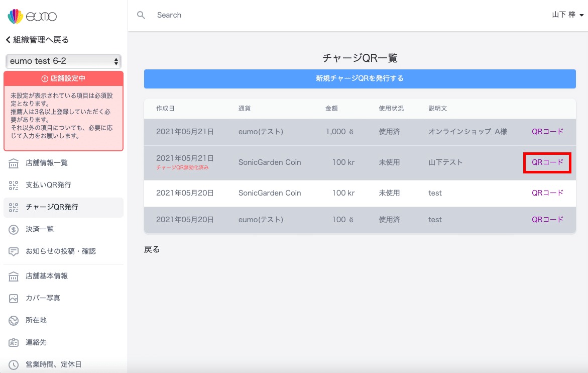Open QRコード for 未使用 test row

click(547, 193)
